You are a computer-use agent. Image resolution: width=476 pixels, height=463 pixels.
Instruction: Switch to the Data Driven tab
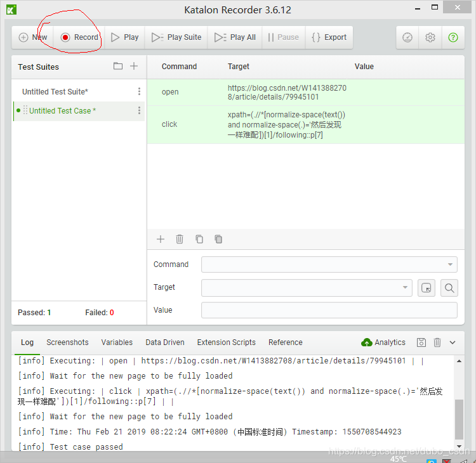coord(165,342)
